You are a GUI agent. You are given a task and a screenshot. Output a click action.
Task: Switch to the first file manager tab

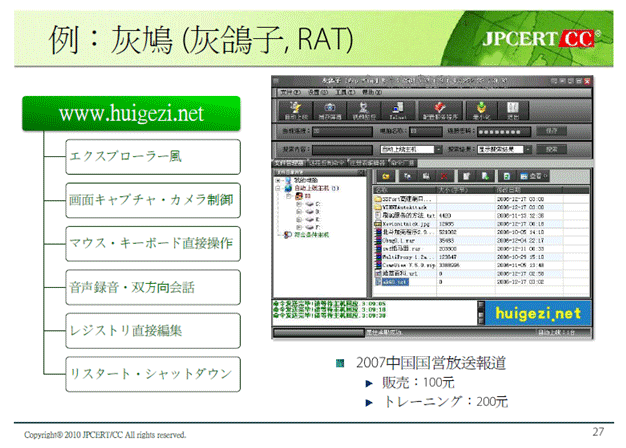289,163
